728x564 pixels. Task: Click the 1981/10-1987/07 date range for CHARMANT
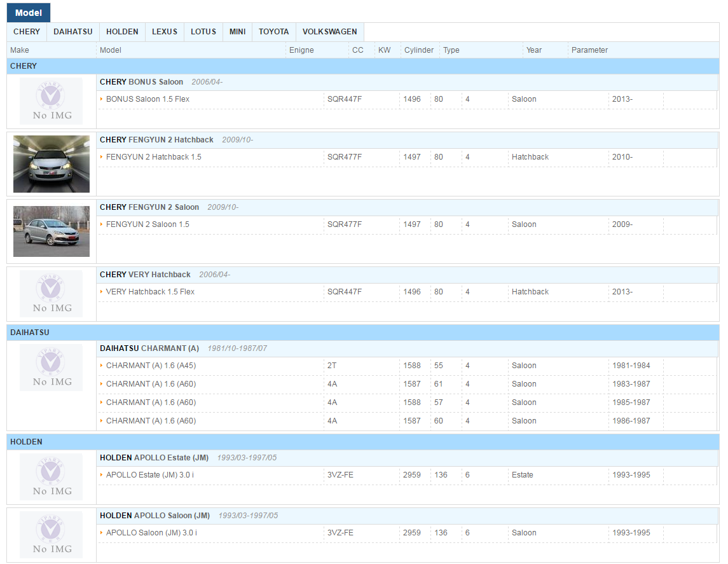point(237,348)
